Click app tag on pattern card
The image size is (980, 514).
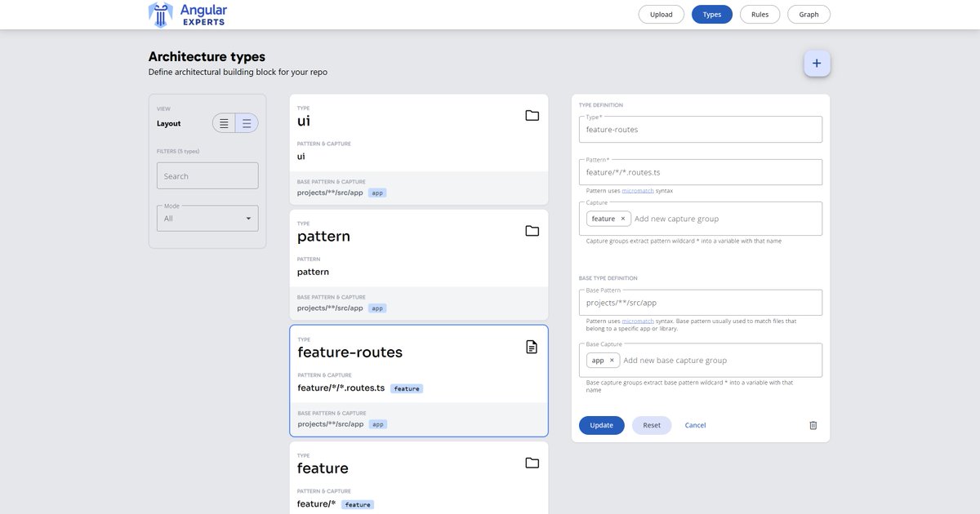tap(377, 308)
